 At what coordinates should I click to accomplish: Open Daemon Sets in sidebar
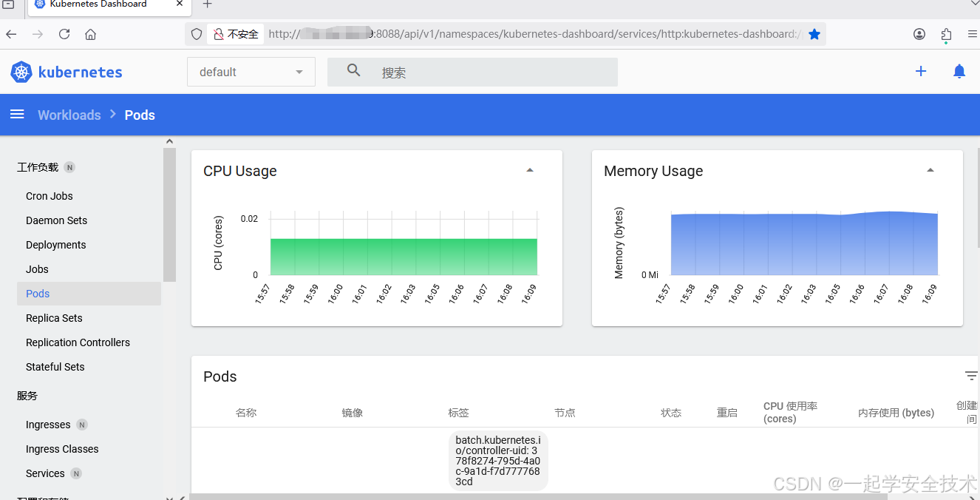pos(56,220)
